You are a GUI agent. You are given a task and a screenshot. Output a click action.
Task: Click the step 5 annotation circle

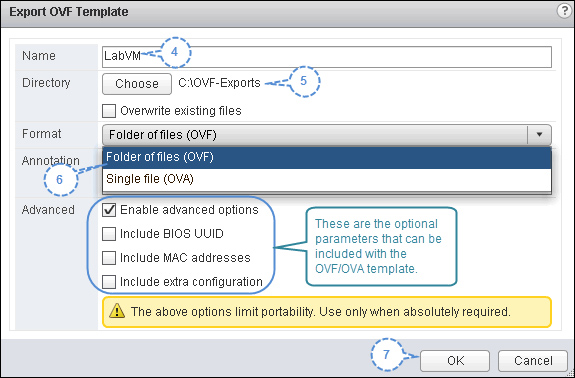point(304,81)
